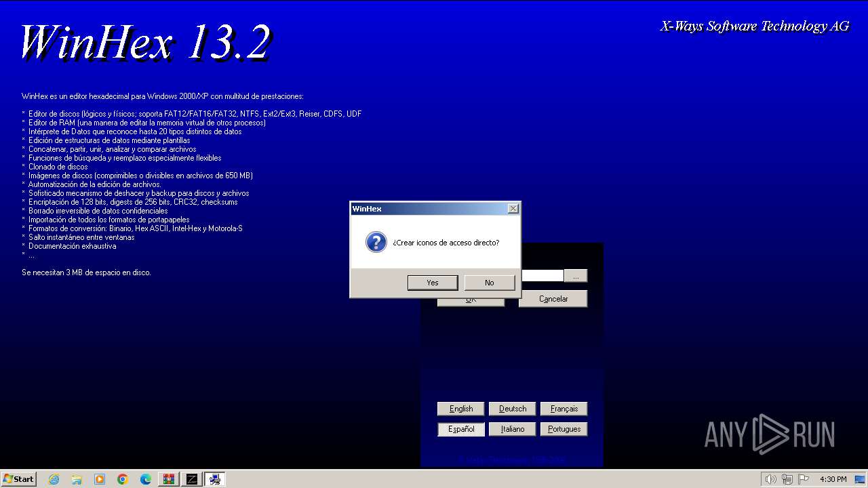The height and width of the screenshot is (488, 868).
Task: Click the installation path input field
Action: (x=542, y=276)
